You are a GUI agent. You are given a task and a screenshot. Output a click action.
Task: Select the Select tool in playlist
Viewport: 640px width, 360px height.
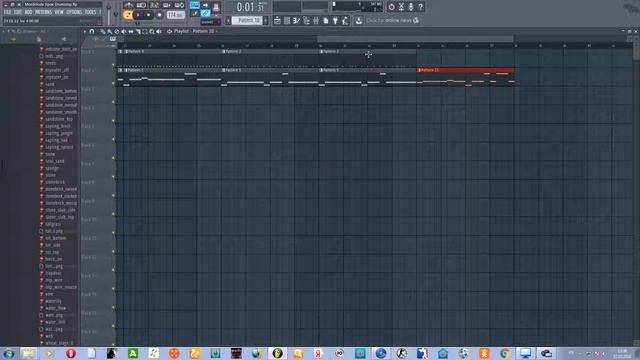click(145, 31)
